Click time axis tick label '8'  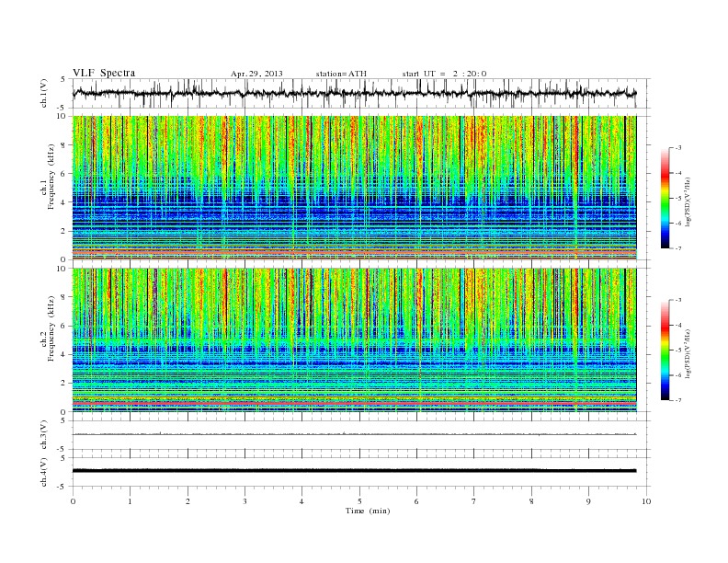[531, 501]
